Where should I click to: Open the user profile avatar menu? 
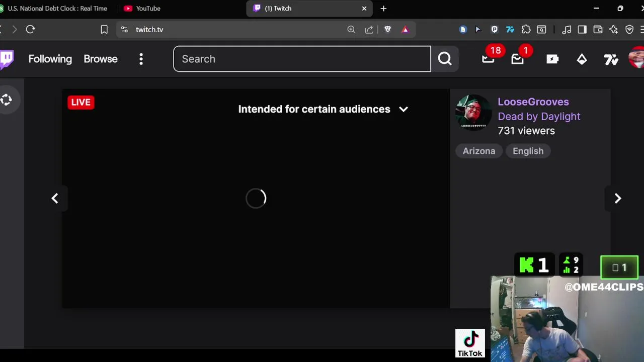coord(636,58)
